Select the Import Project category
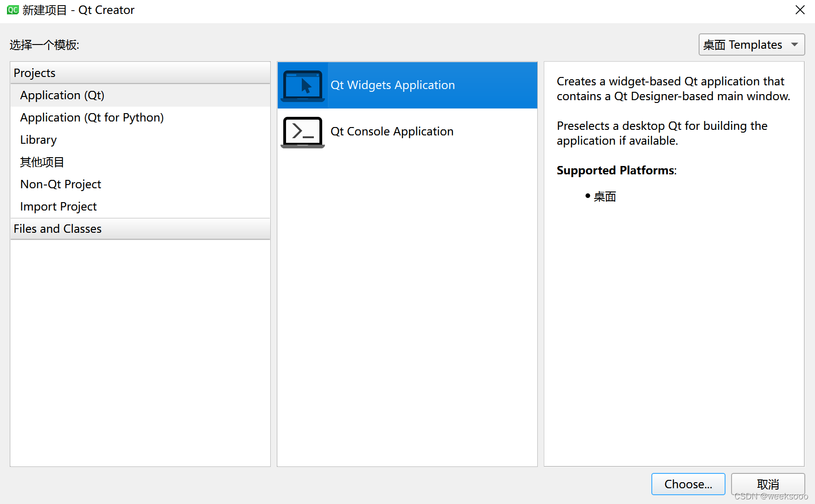Viewport: 815px width, 504px height. point(140,207)
